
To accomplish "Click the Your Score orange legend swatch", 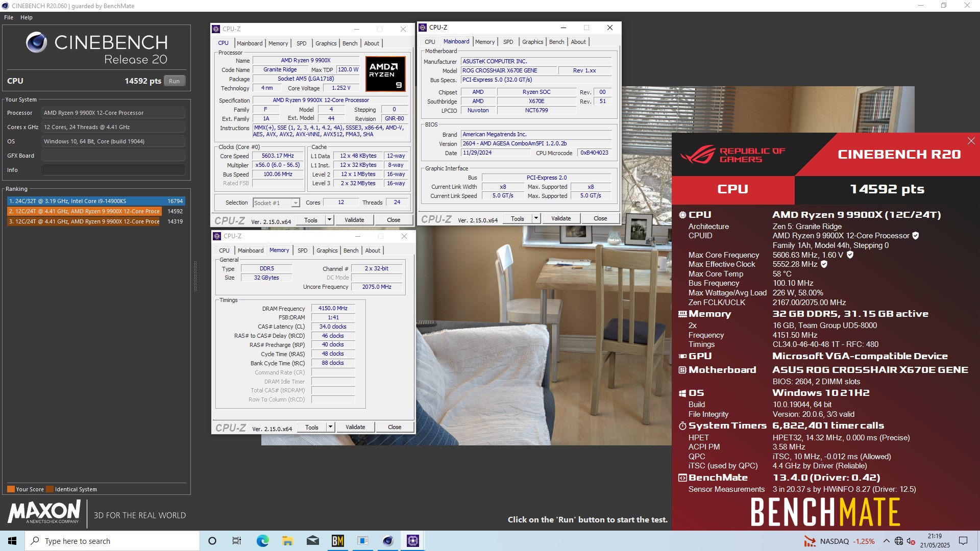I will coord(11,489).
